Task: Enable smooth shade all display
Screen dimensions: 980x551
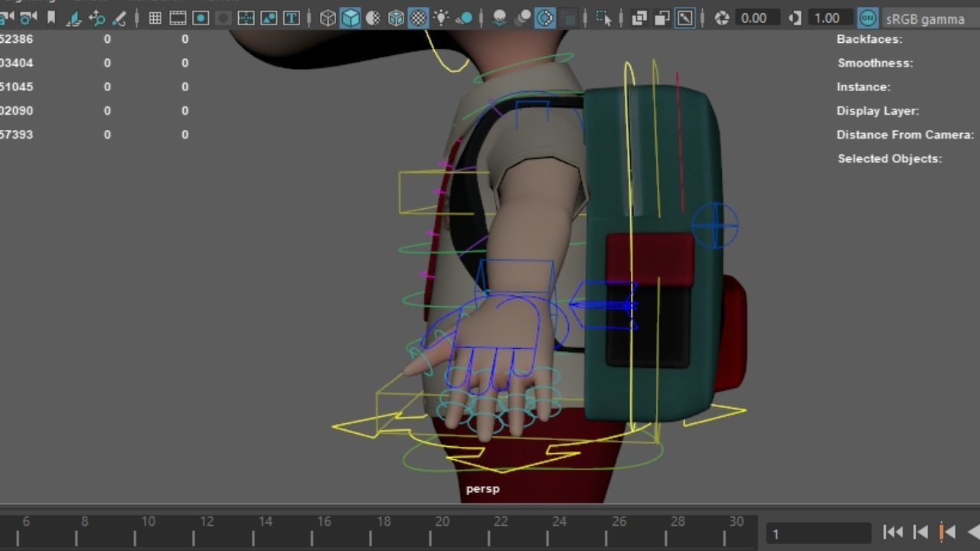Action: [x=351, y=18]
